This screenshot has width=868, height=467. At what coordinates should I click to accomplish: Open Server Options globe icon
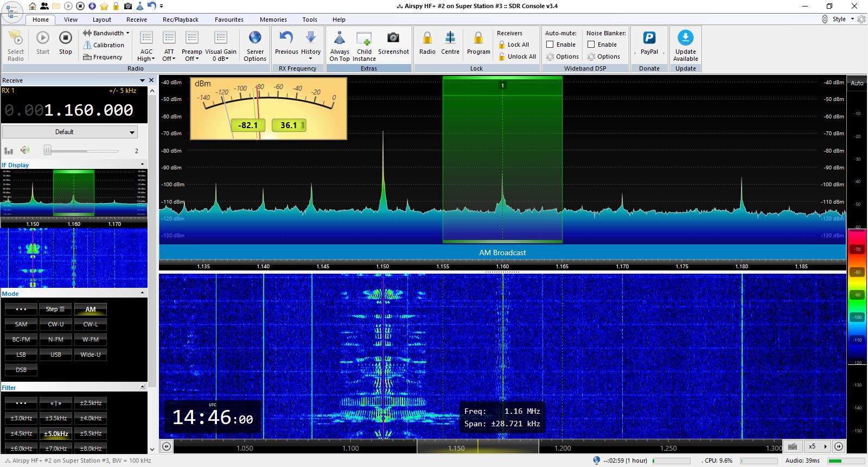pos(255,38)
